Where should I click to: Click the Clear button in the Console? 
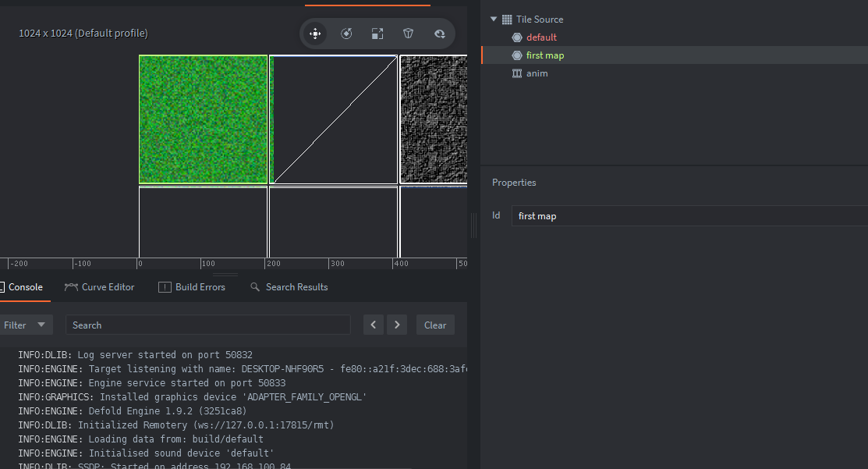[x=435, y=325]
